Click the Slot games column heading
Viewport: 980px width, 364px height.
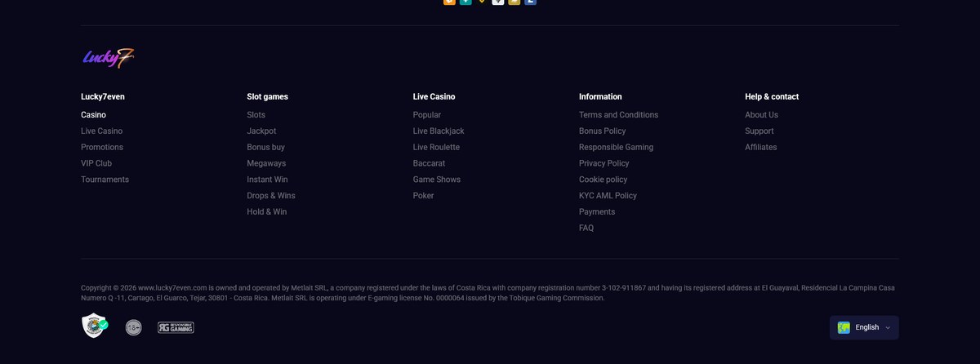point(267,96)
